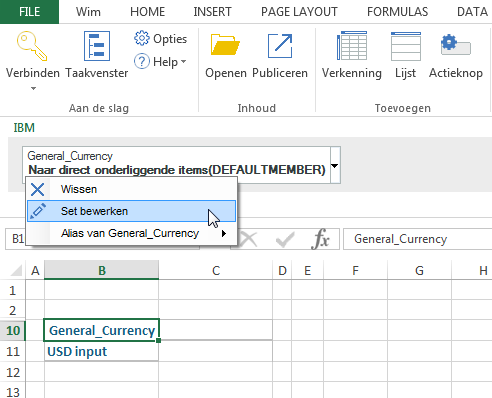Expand the Alias submenu arrow
Viewport: 492px width, 398px height.
pos(224,233)
